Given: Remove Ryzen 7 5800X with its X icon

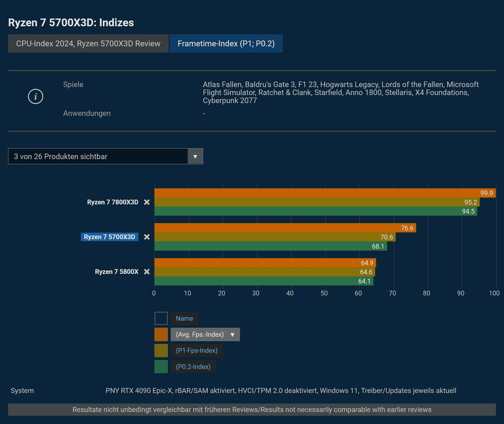Looking at the screenshot, I should coord(147,272).
